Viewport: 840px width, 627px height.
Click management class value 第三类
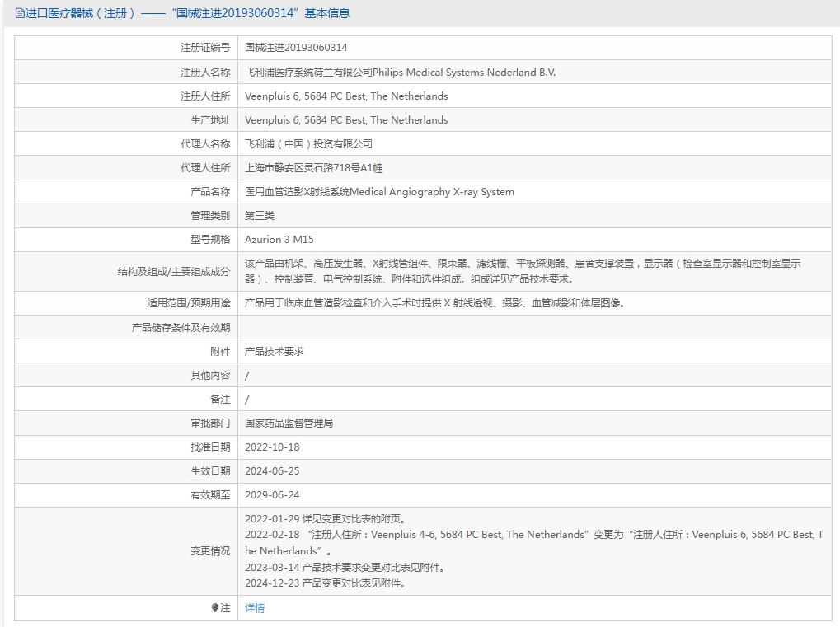tap(260, 215)
